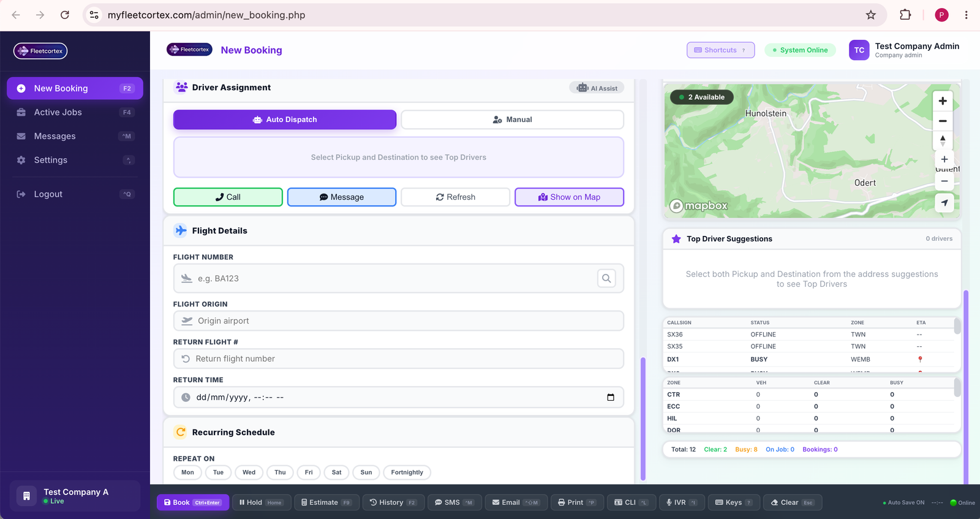
Task: Open Keys from bottom toolbar
Action: 734,502
